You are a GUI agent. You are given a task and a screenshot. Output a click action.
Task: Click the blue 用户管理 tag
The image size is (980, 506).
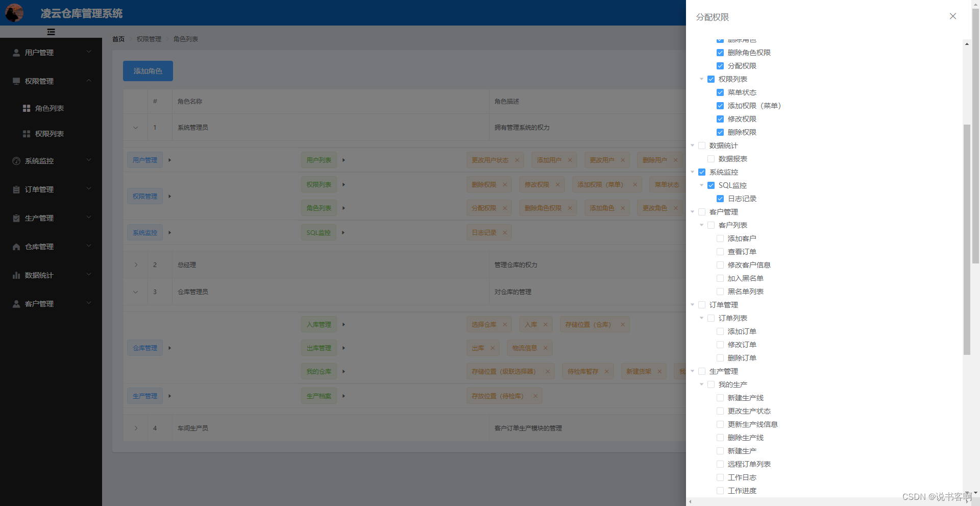coord(145,160)
